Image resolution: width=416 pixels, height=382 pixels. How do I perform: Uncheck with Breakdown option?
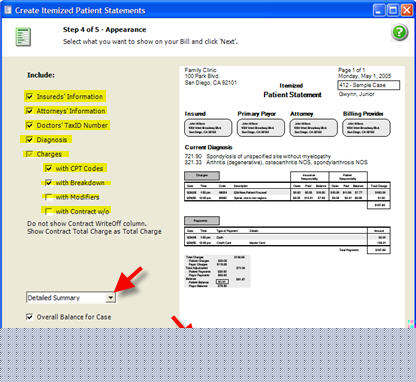[x=49, y=182]
